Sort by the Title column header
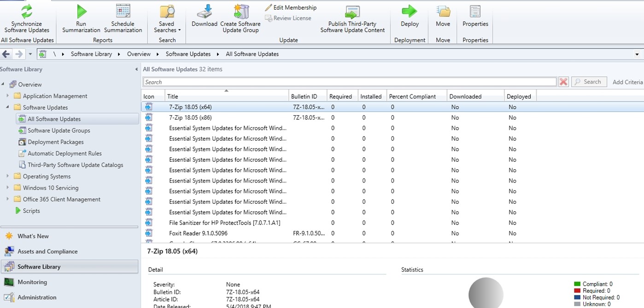The image size is (644, 308). [227, 96]
